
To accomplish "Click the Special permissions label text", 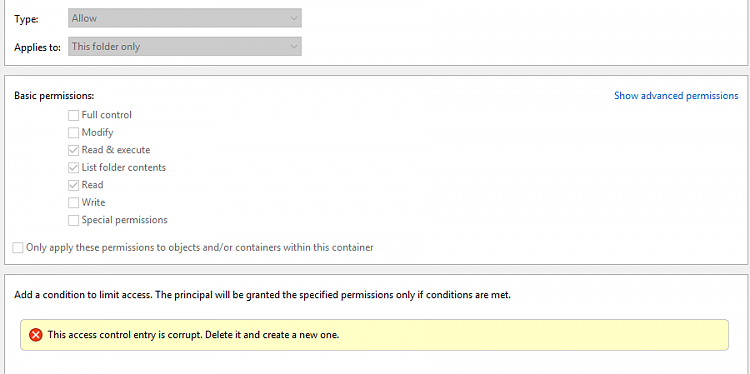I will coord(124,220).
